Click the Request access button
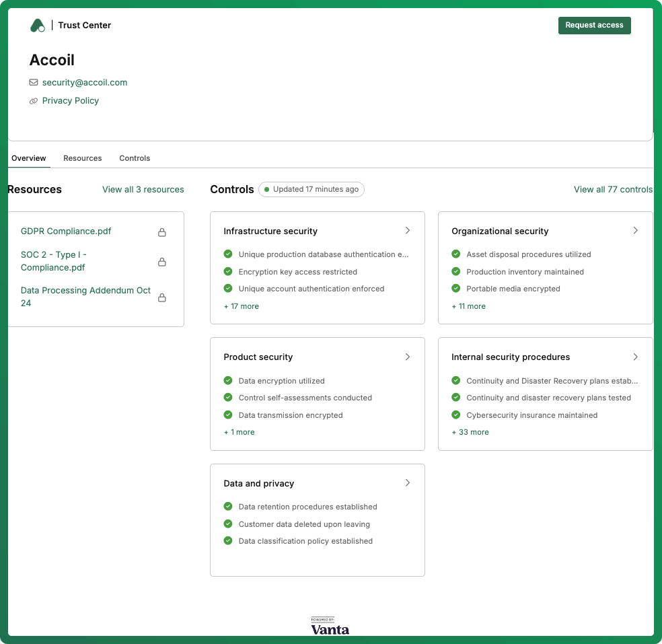 [595, 26]
